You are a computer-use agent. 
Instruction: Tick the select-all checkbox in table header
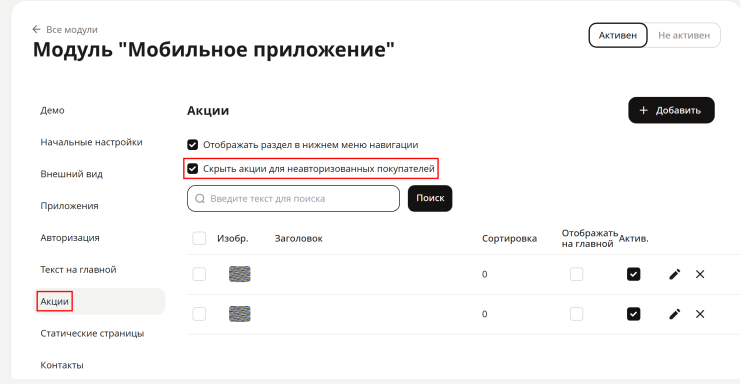[x=199, y=238]
